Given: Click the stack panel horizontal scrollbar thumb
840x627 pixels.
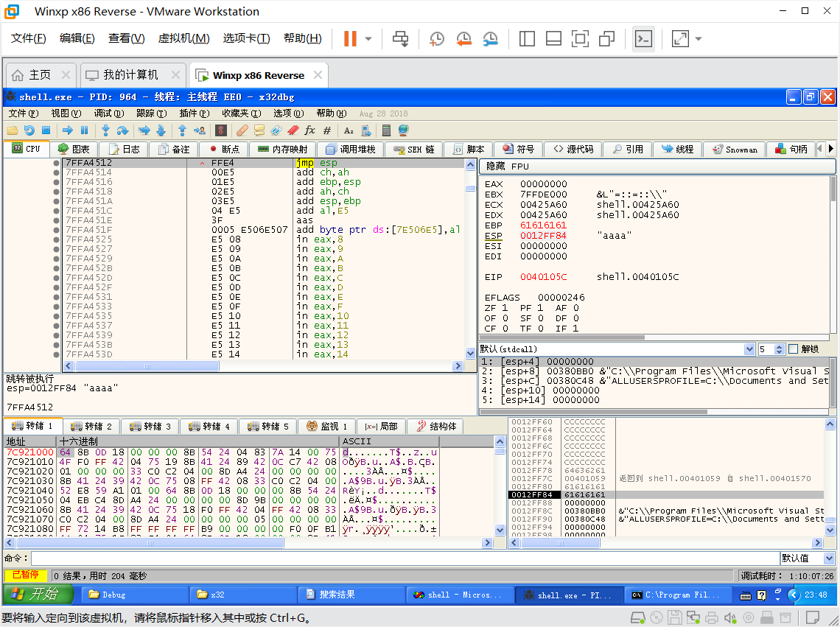Looking at the screenshot, I should 560,543.
